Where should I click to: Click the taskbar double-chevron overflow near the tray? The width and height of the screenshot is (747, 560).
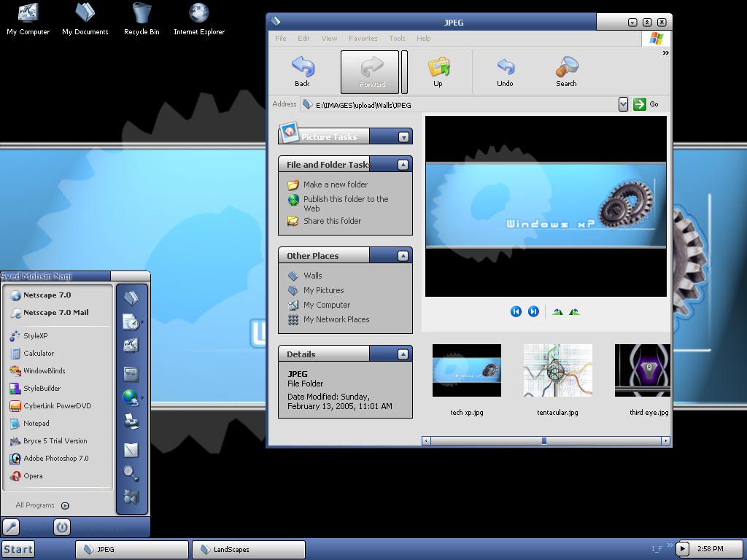pos(670,545)
